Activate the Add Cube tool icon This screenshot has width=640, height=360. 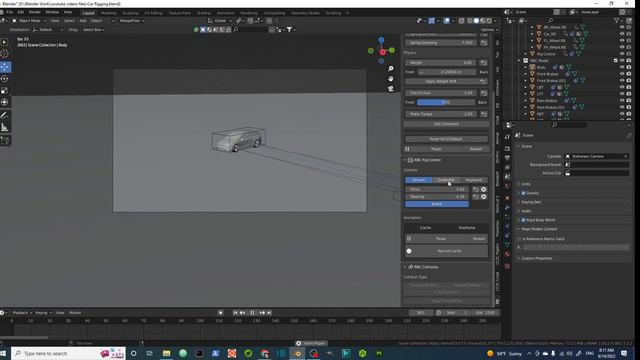click(5, 141)
